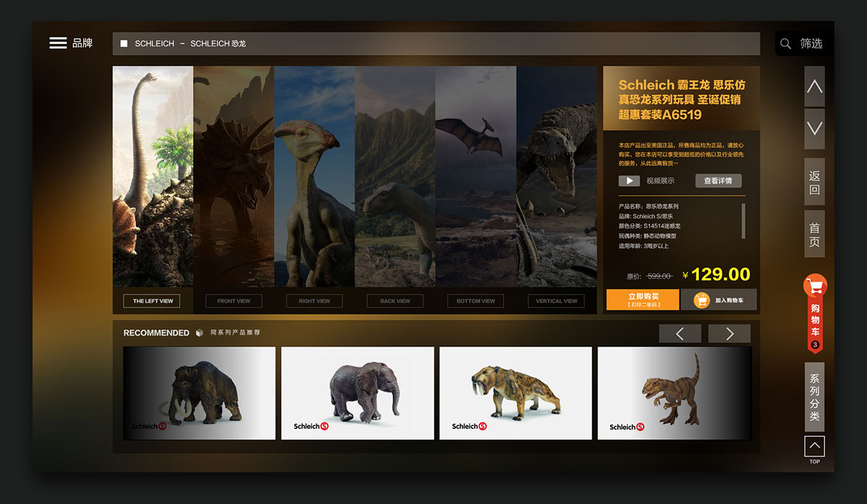The image size is (867, 504).
Task: Play the product video demonstration
Action: [629, 181]
